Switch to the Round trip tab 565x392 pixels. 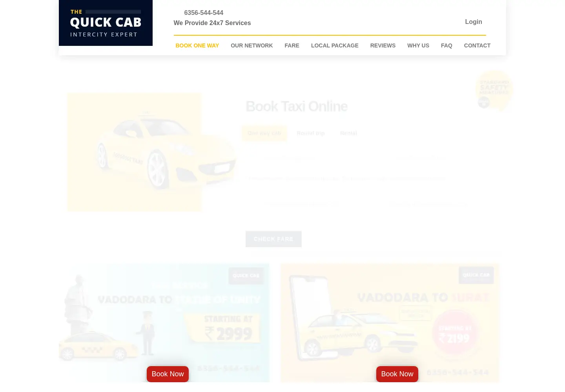click(311, 133)
